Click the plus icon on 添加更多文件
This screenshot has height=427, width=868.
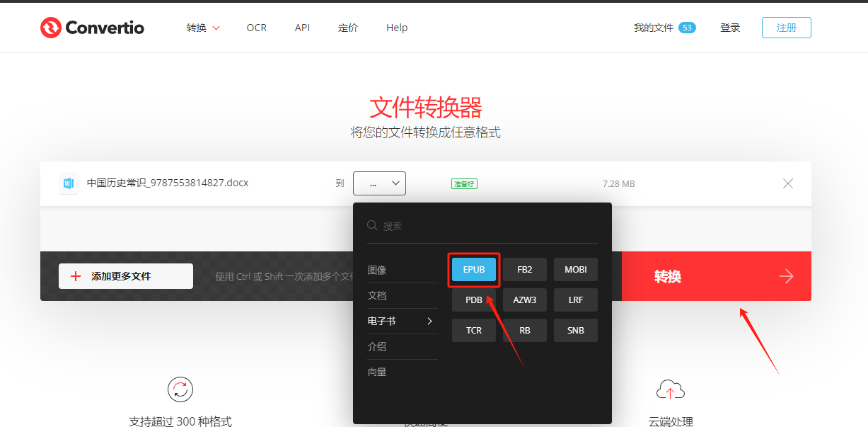pos(76,275)
